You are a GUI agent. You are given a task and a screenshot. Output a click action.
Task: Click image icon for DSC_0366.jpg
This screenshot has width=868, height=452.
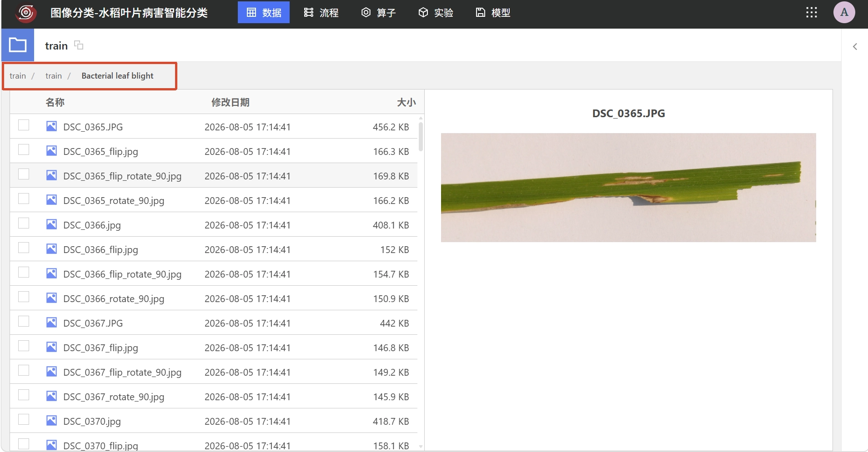click(x=51, y=224)
